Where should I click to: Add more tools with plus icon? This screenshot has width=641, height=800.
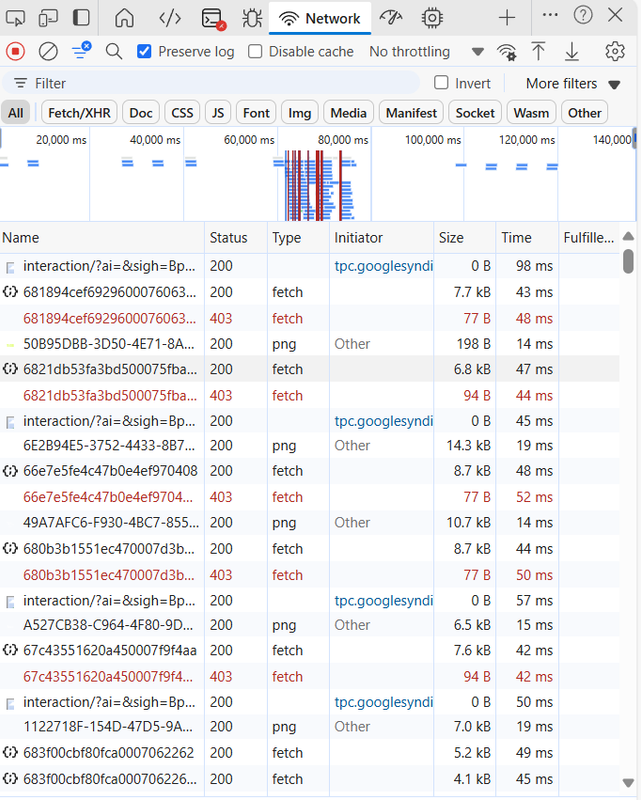point(507,18)
